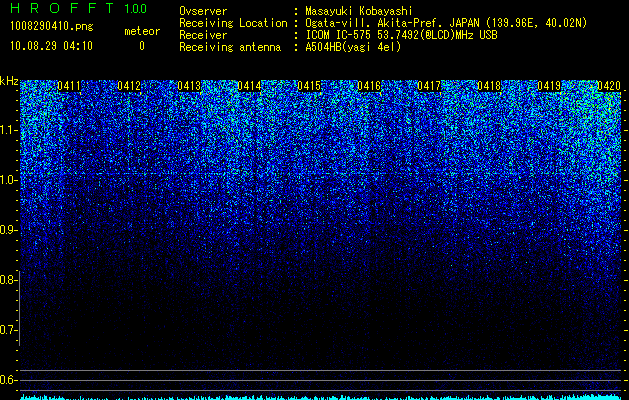Click the 0415 time marker
629x400 pixels.
coord(309,86)
